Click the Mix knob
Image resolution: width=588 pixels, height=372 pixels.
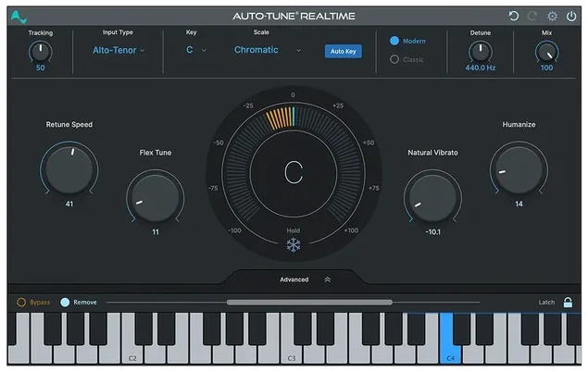coord(546,52)
